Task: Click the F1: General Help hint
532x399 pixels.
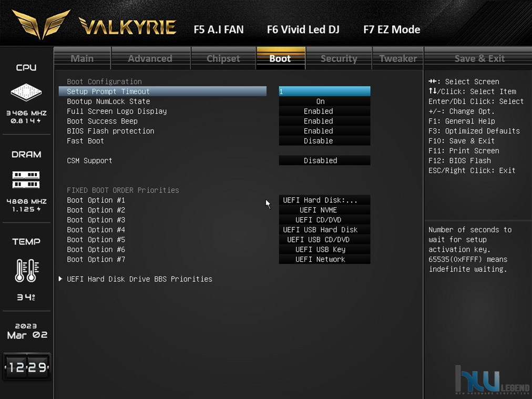Action: click(462, 121)
